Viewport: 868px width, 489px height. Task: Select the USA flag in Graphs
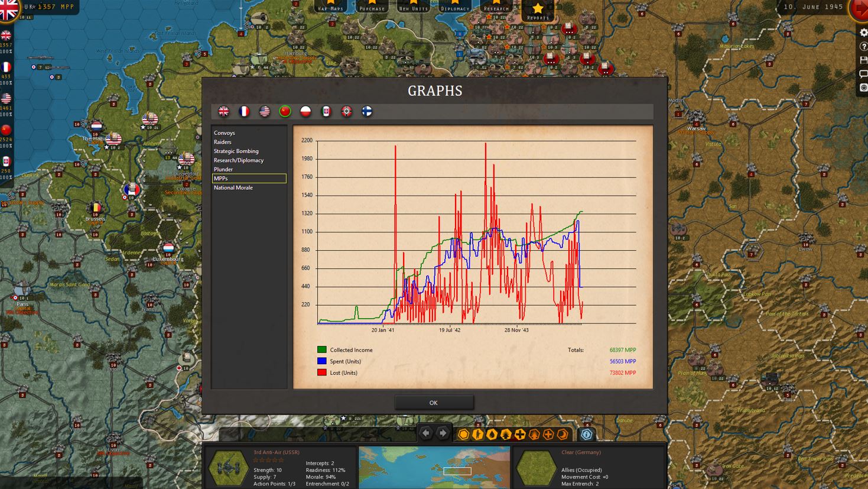(265, 111)
